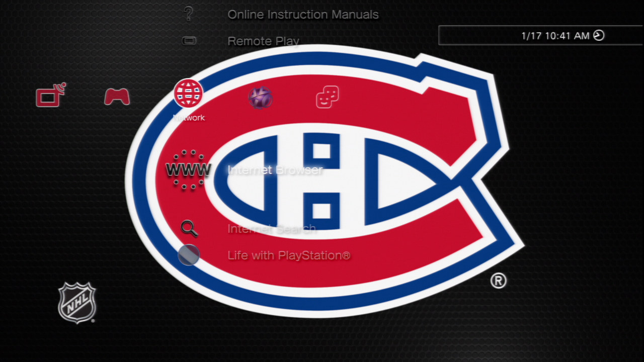The height and width of the screenshot is (362, 644).
Task: Open the PlayStation Network category icon
Action: [x=260, y=98]
